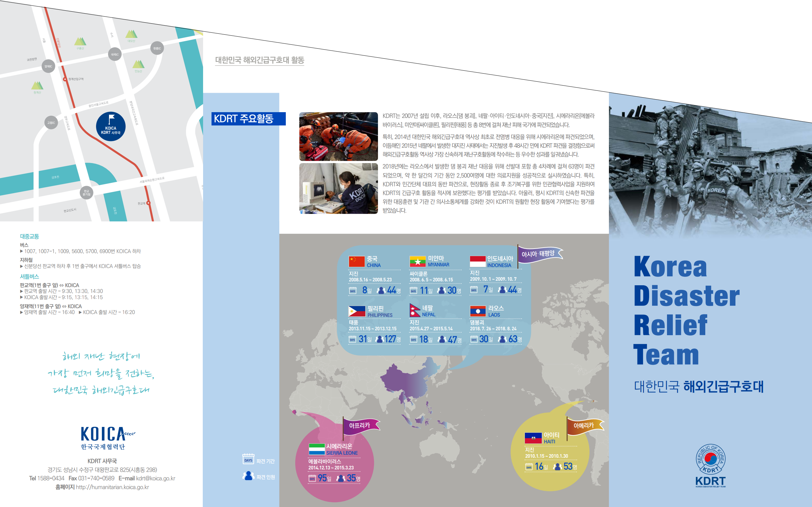Click the KOICA KDRT 사무국 map marker
The width and height of the screenshot is (812, 507).
point(111,126)
